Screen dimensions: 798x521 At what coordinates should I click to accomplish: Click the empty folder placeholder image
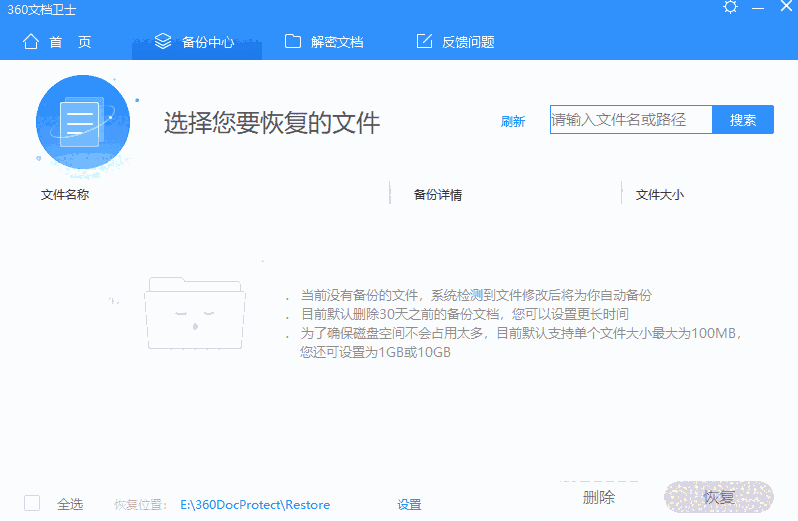coord(195,313)
